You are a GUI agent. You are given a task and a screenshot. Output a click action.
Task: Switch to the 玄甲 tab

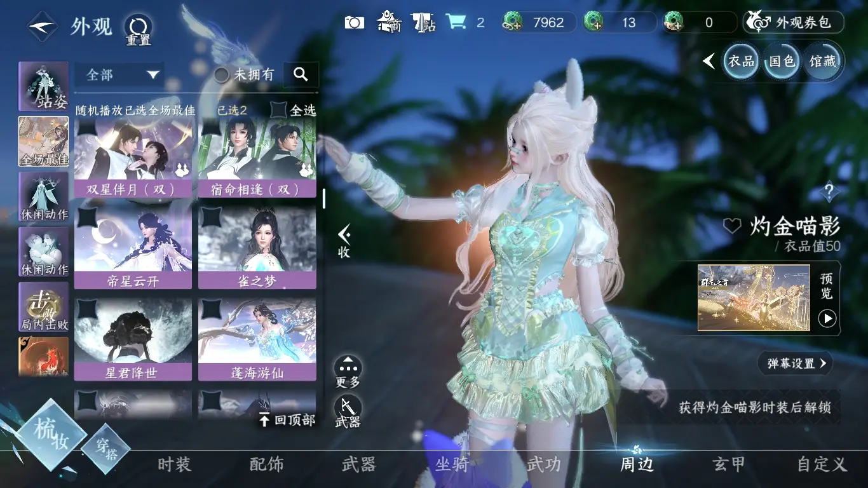tap(729, 464)
